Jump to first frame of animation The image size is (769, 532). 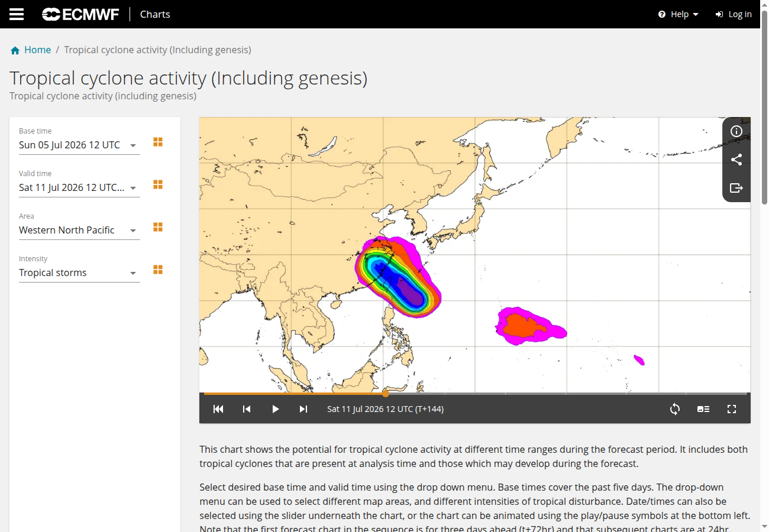point(218,409)
